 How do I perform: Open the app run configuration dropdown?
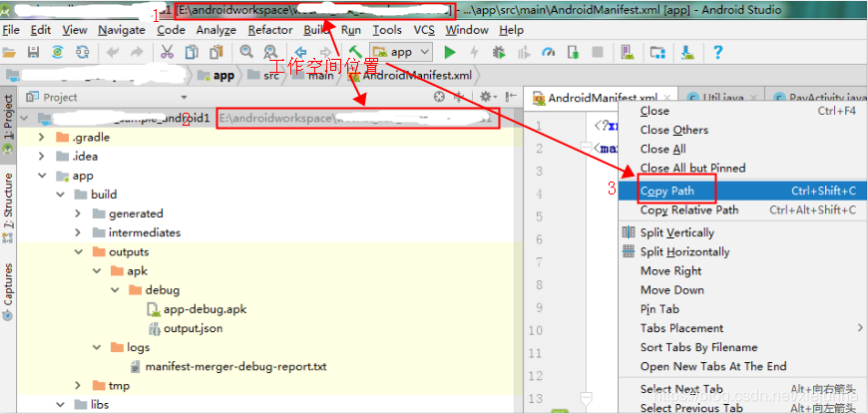(x=402, y=53)
